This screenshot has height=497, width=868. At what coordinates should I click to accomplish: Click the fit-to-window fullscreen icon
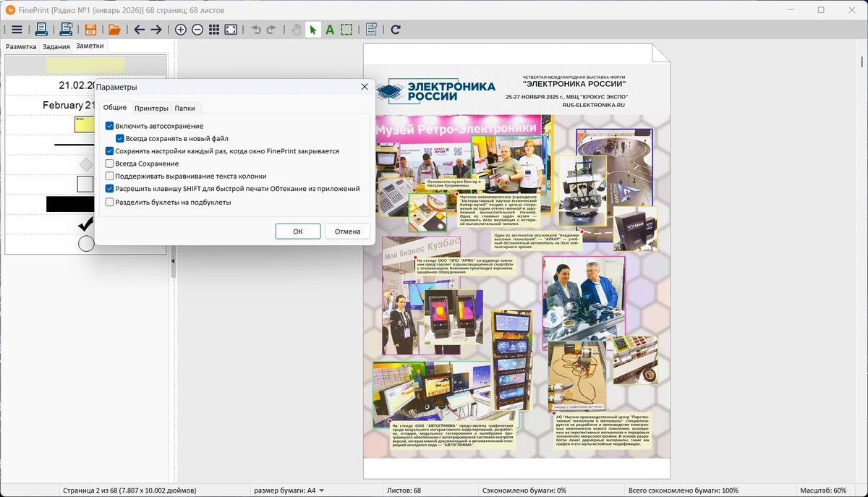click(x=231, y=30)
